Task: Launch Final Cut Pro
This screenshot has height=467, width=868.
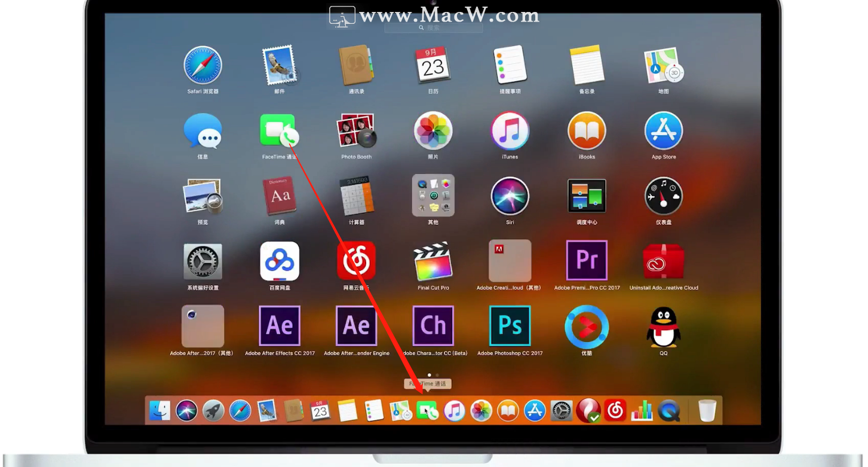Action: tap(433, 261)
